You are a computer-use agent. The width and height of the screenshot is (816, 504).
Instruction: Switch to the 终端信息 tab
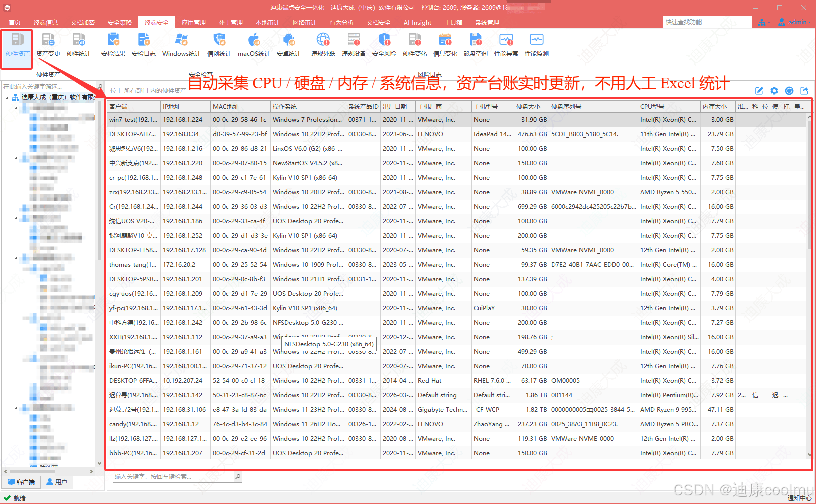[46, 22]
